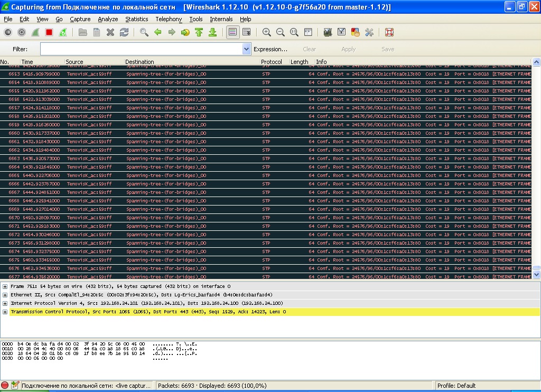The width and height of the screenshot is (541, 392).
Task: Click the Find packet magnifier icon
Action: coord(144,32)
